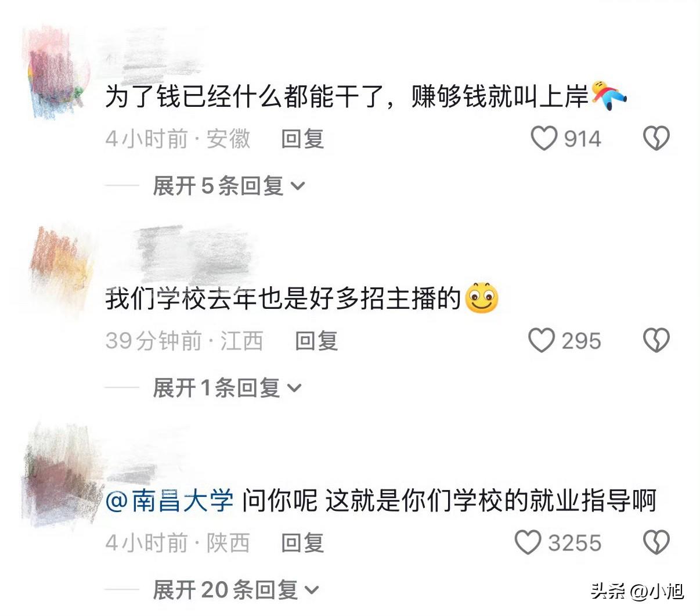Expand 展开1条回复 replies
The width and height of the screenshot is (700, 616).
pyautogui.click(x=227, y=387)
